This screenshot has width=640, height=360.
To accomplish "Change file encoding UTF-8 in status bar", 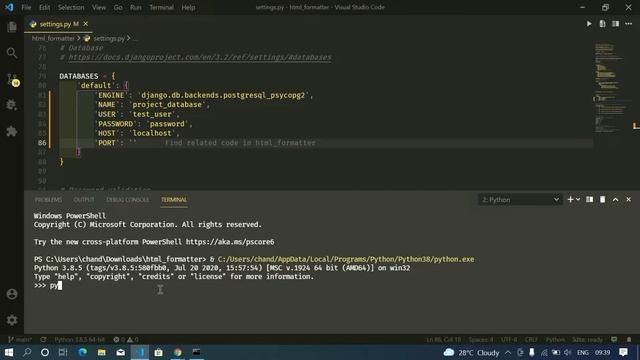I will [509, 340].
